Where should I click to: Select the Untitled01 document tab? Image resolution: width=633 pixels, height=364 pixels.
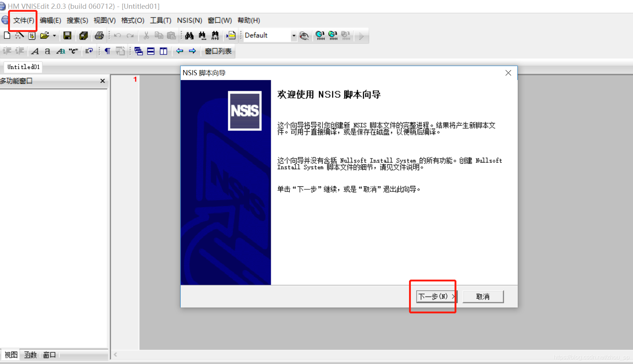coord(23,67)
